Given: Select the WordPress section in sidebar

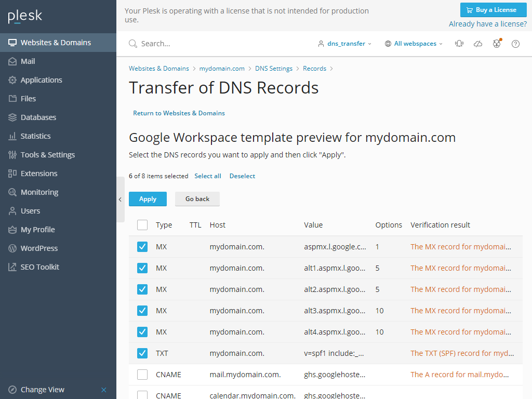Looking at the screenshot, I should click(39, 248).
